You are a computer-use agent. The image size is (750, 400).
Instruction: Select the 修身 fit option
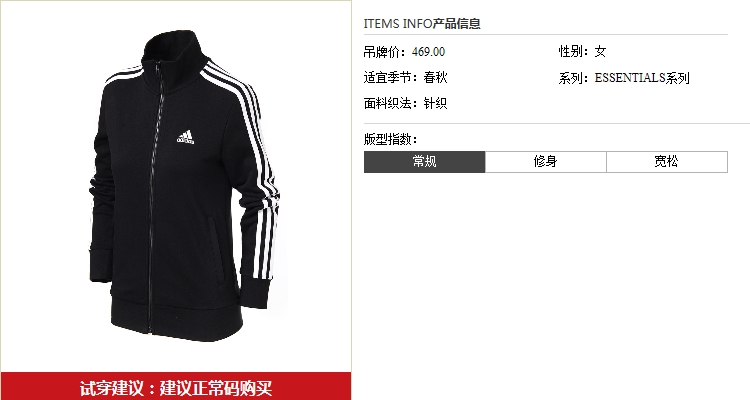pyautogui.click(x=546, y=162)
